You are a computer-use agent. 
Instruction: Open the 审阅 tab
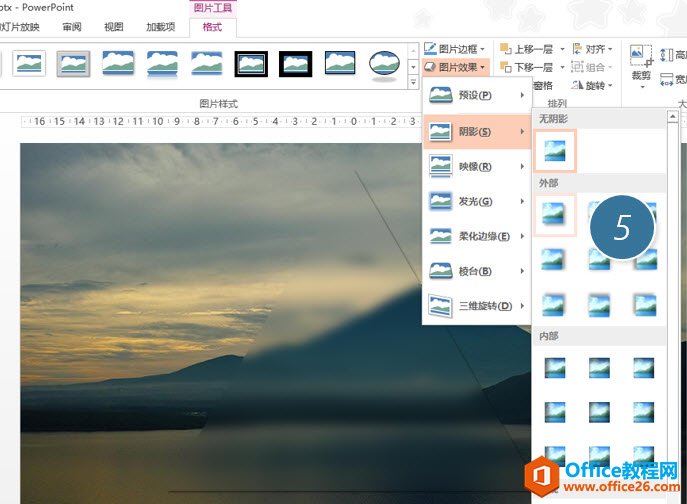pos(72,27)
